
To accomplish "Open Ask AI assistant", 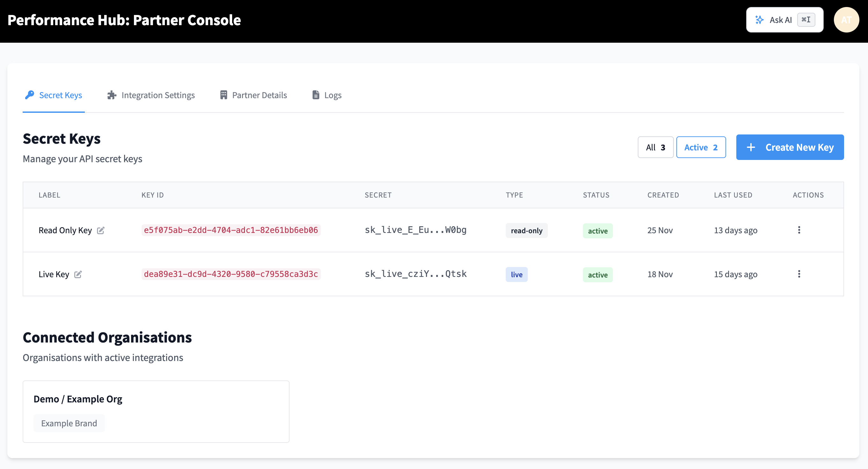I will point(784,20).
